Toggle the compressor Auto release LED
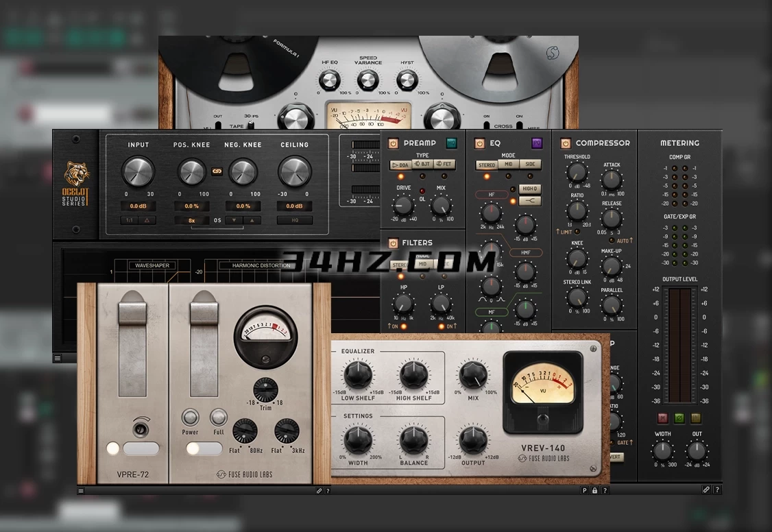 (x=612, y=241)
